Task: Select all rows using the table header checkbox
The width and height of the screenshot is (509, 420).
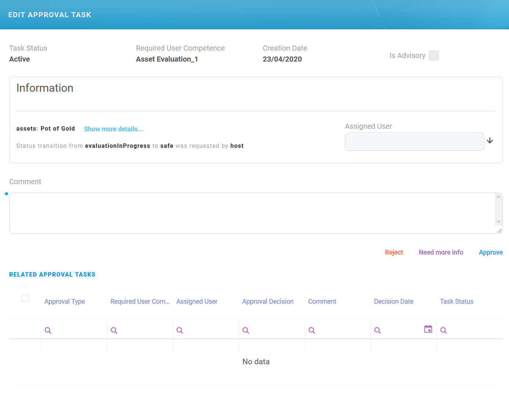Action: click(25, 298)
